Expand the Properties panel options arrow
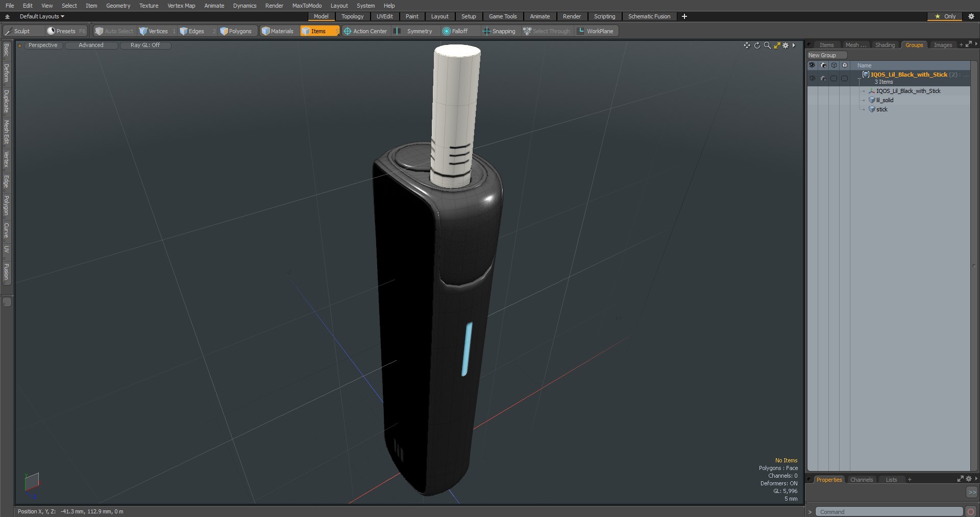This screenshot has height=517, width=980. coord(976,479)
